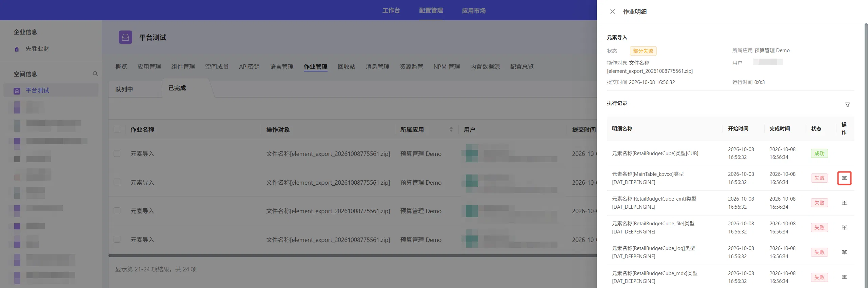This screenshot has height=288, width=868.
Task: Open the 应用管理 tab
Action: pos(149,67)
